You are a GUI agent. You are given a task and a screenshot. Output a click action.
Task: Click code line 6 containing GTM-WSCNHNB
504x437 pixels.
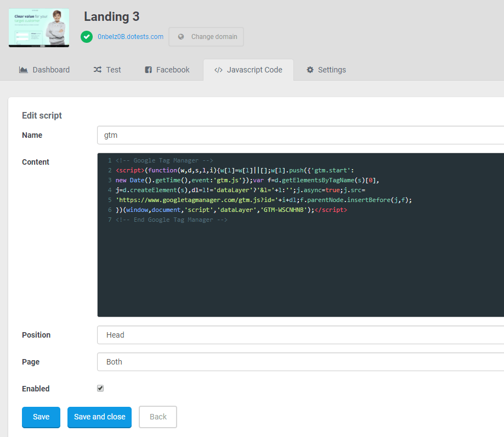point(231,210)
